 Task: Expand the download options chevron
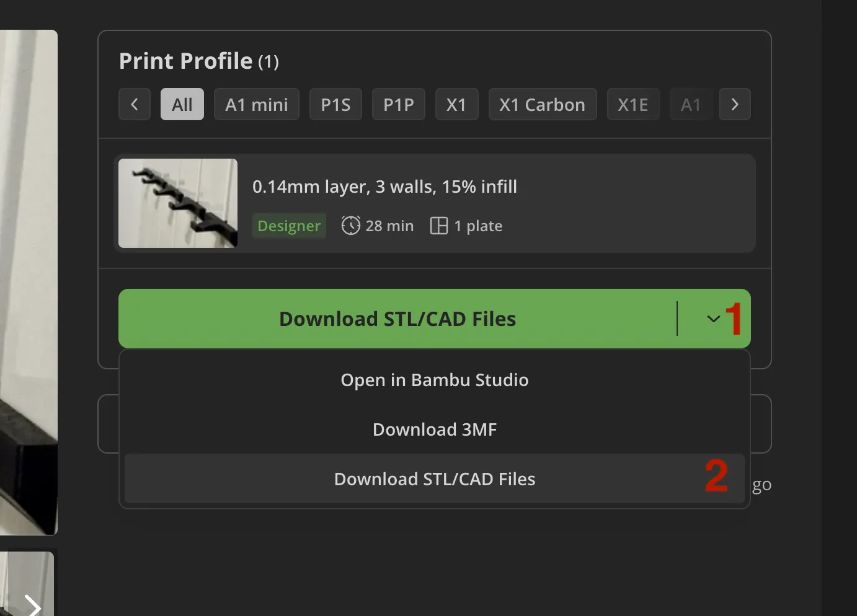[713, 319]
